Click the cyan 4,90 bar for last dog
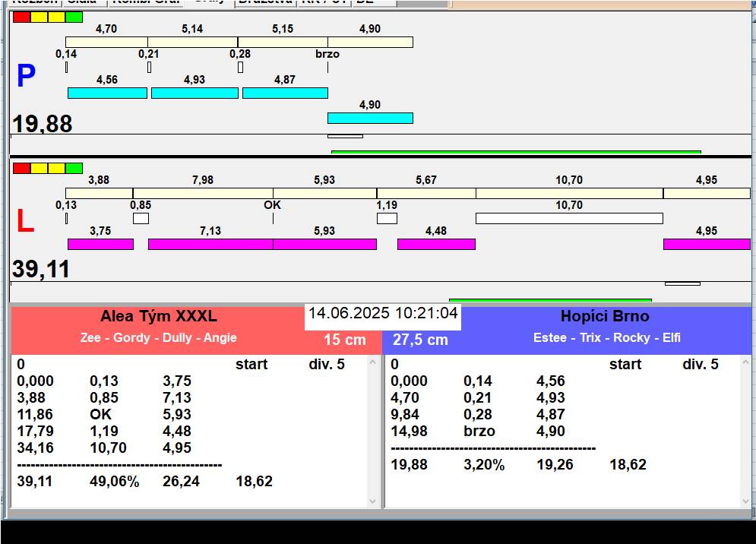756x544 pixels. (370, 118)
